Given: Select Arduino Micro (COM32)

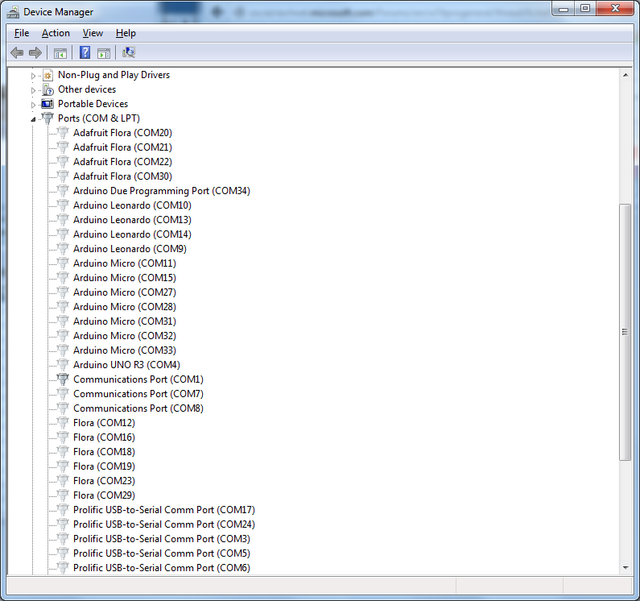Looking at the screenshot, I should (124, 336).
